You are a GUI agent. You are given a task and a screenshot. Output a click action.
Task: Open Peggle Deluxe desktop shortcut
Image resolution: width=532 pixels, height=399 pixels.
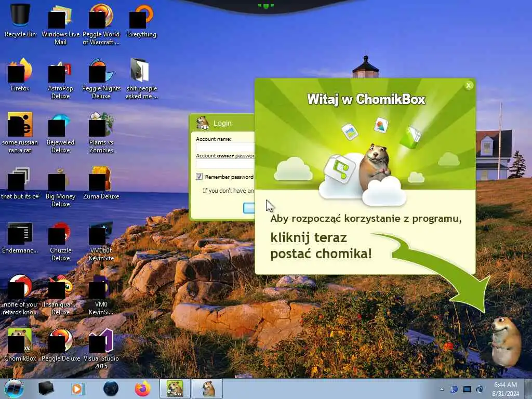pos(60,345)
